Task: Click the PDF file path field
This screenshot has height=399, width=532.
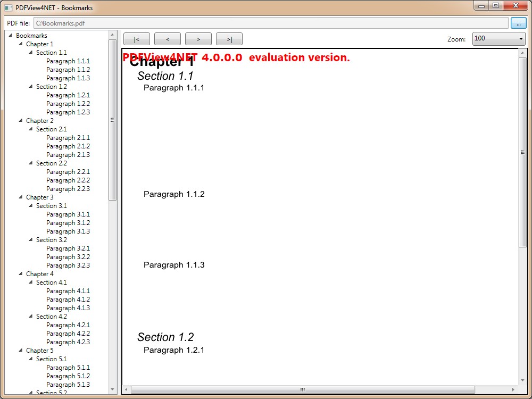Action: (271, 23)
